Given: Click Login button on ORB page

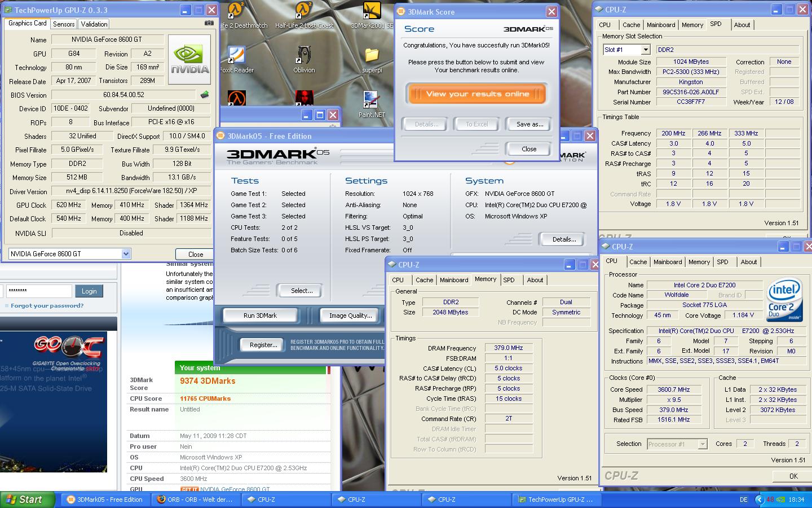Looking at the screenshot, I should click(x=89, y=291).
